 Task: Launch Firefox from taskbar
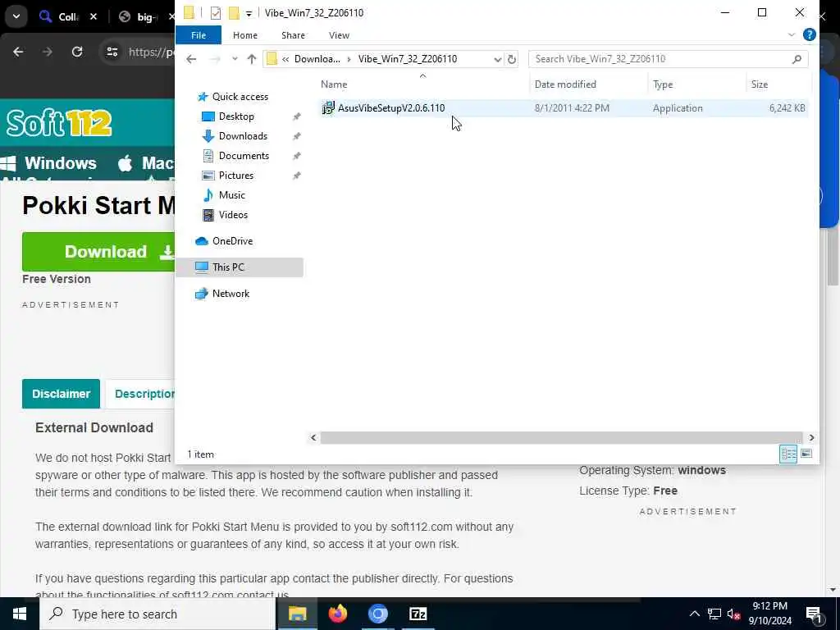pos(337,614)
